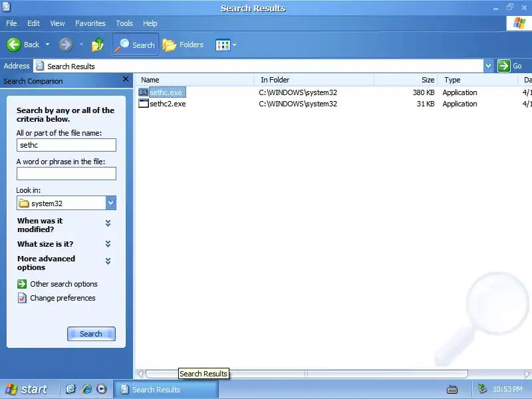Launch Internet Explorer from Quick Launch
The image size is (532, 399).
pyautogui.click(x=86, y=389)
